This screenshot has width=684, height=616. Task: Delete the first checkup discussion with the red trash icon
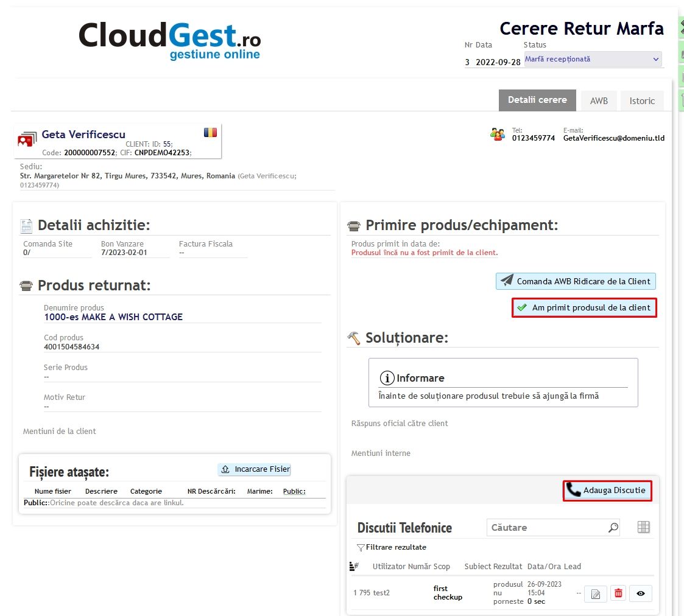point(618,593)
